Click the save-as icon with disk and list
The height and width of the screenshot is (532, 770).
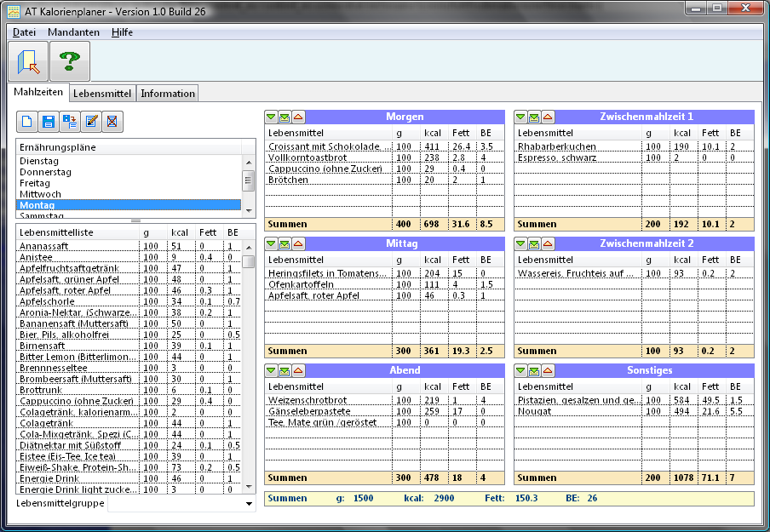click(70, 122)
